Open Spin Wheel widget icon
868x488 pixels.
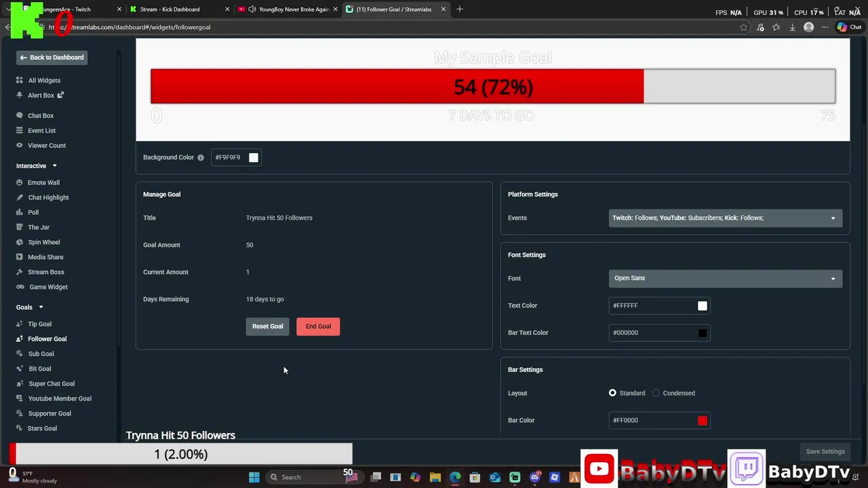(x=20, y=242)
